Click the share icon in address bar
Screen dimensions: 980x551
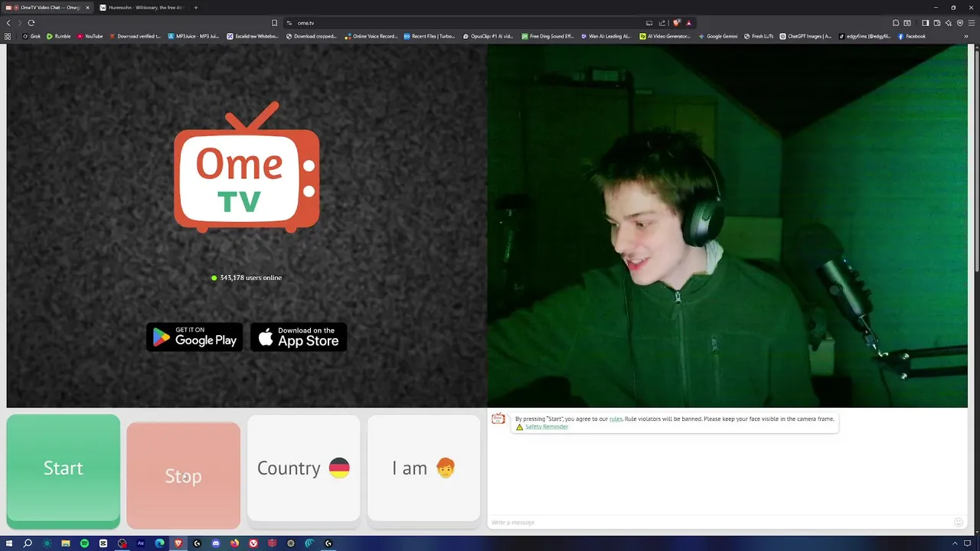[662, 23]
